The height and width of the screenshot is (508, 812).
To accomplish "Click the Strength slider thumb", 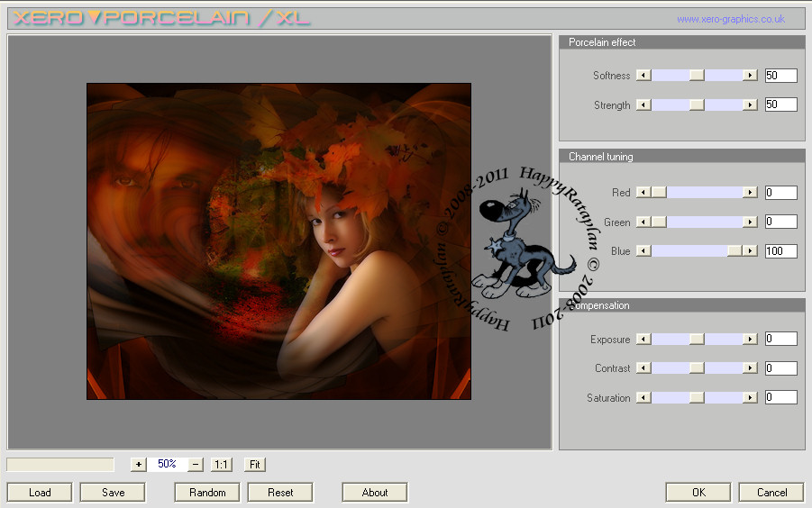I will (697, 105).
